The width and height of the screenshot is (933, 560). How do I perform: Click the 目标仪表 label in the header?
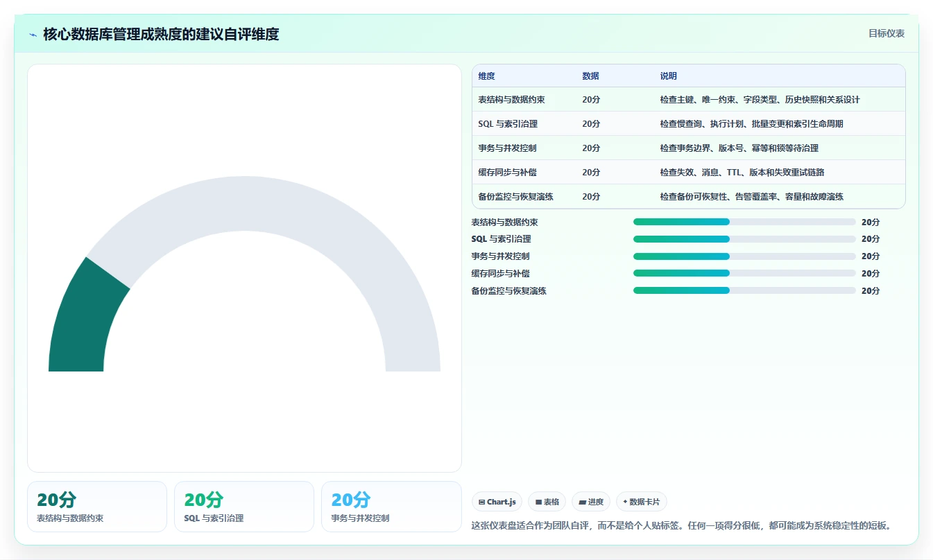pyautogui.click(x=887, y=33)
